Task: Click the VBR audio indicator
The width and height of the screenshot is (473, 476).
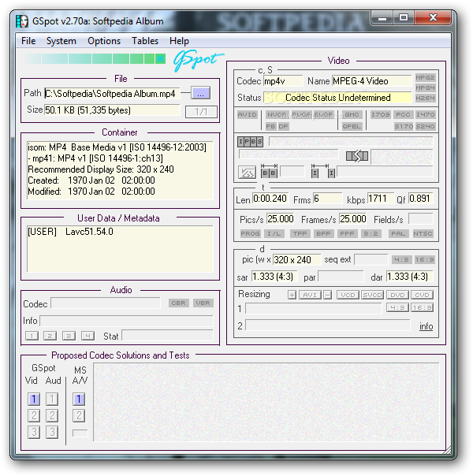Action: pos(203,303)
